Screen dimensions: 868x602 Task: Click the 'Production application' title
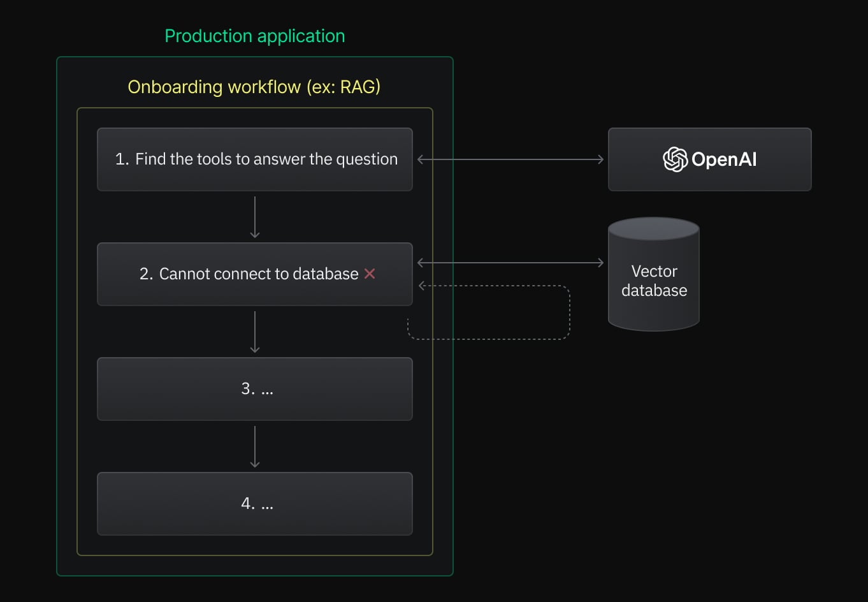(x=255, y=36)
